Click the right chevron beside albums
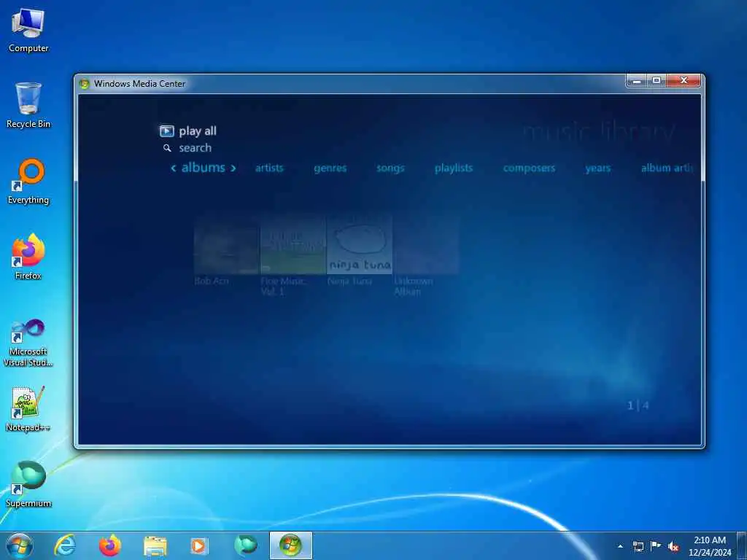Viewport: 747px width, 560px height. tap(233, 168)
